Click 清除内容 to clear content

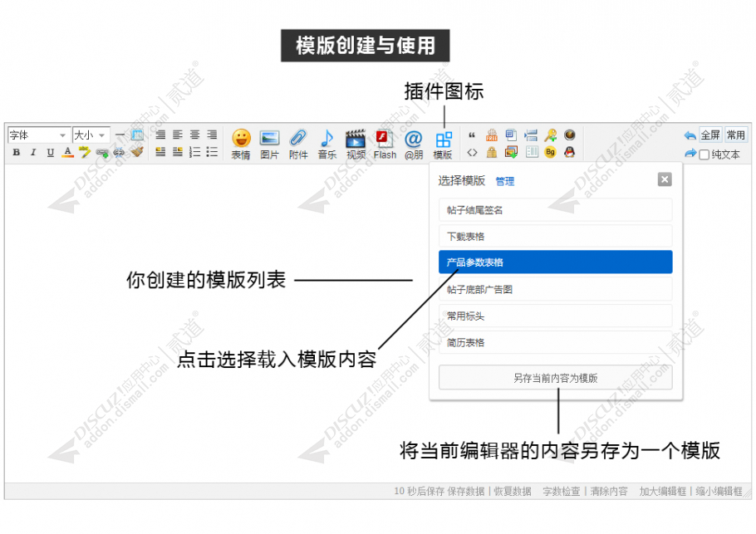pyautogui.click(x=609, y=491)
